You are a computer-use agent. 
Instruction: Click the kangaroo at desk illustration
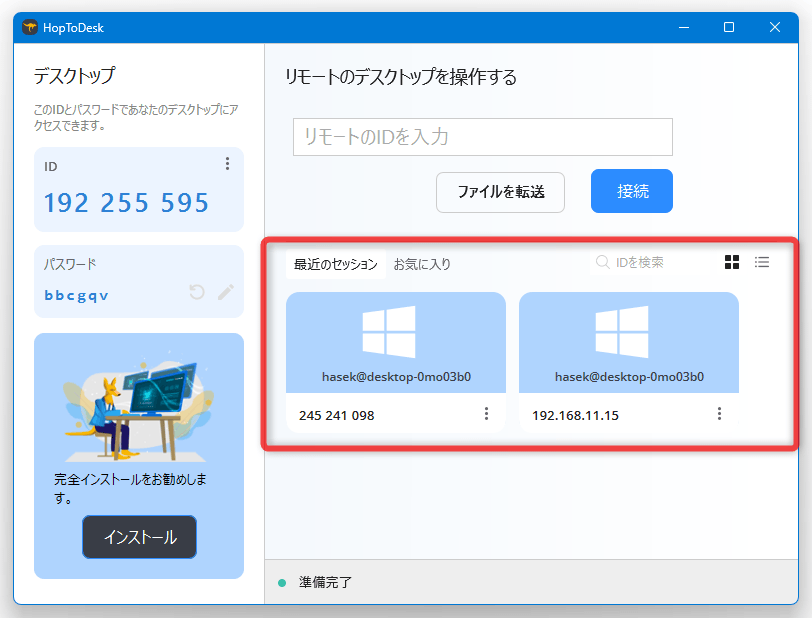click(x=139, y=408)
